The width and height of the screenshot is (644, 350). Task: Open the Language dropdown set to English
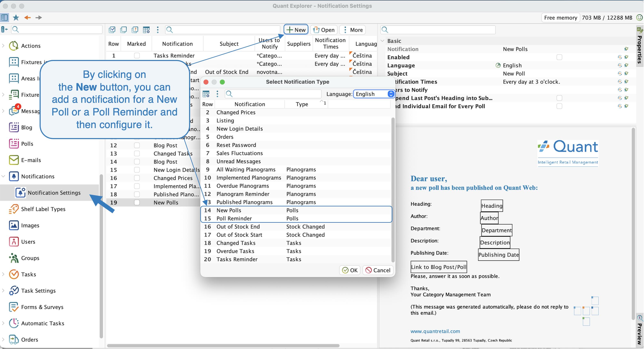click(x=374, y=94)
